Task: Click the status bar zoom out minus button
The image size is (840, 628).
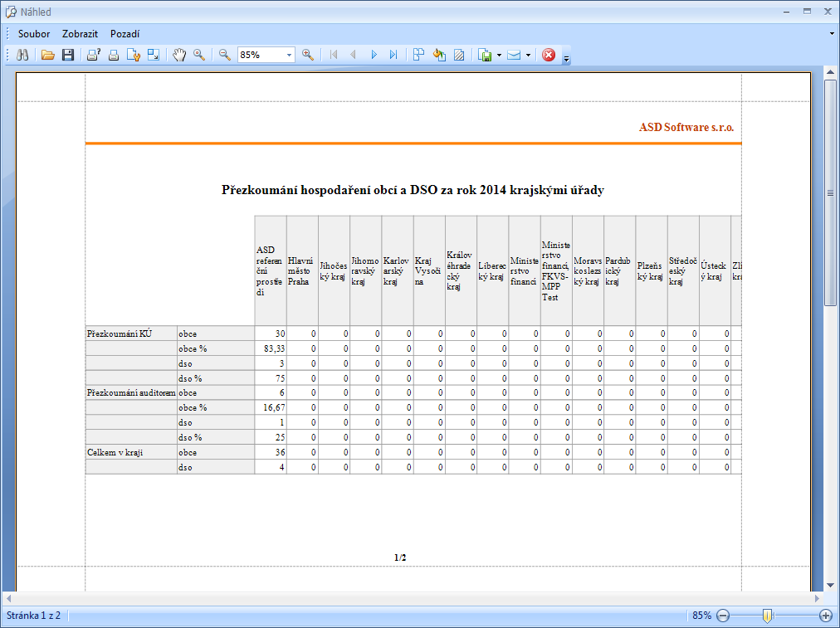Action: pos(723,616)
